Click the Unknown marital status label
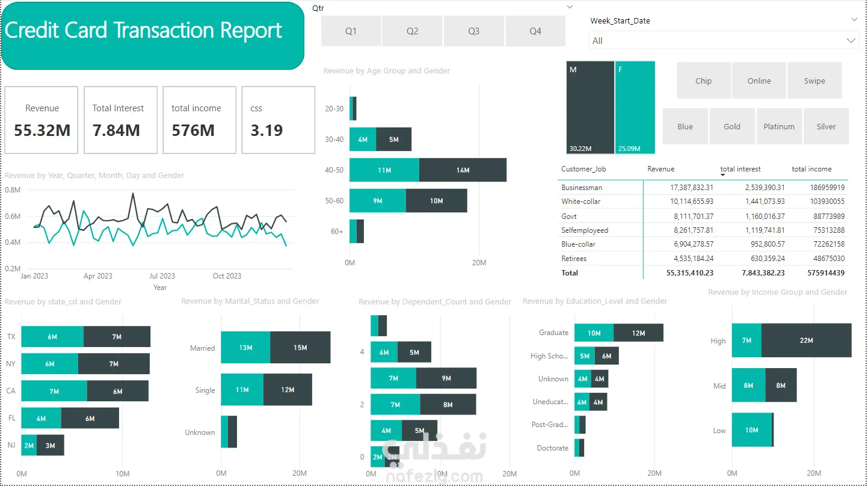This screenshot has width=868, height=486. pos(200,432)
